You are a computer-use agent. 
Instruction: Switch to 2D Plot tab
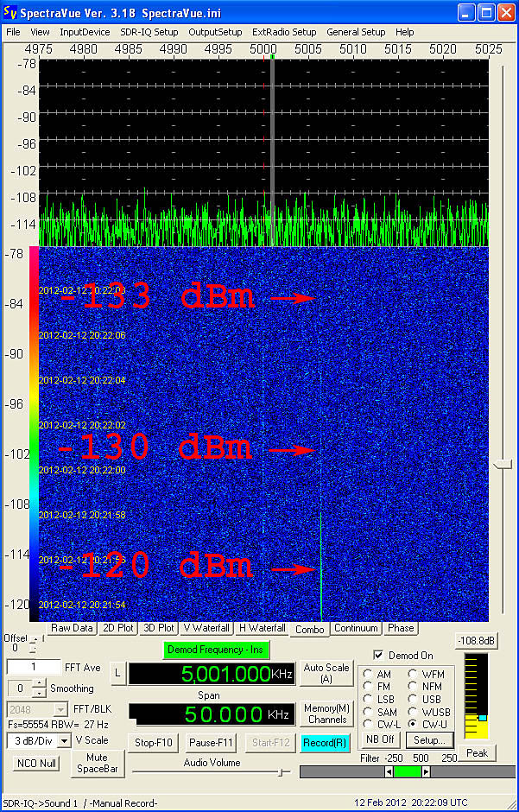(x=117, y=628)
